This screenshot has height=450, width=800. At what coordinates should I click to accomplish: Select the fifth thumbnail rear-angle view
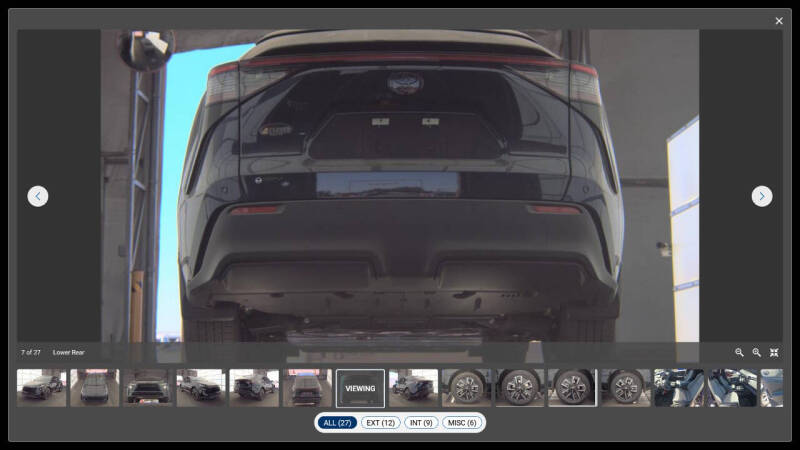coord(254,388)
